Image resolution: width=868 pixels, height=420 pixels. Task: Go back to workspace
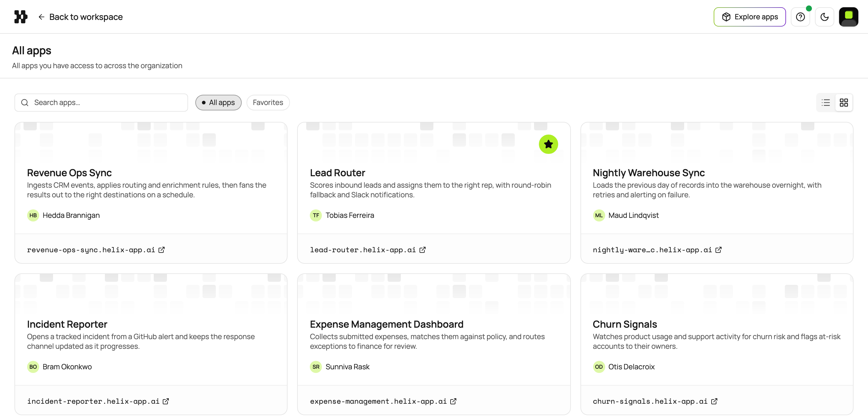(x=80, y=17)
